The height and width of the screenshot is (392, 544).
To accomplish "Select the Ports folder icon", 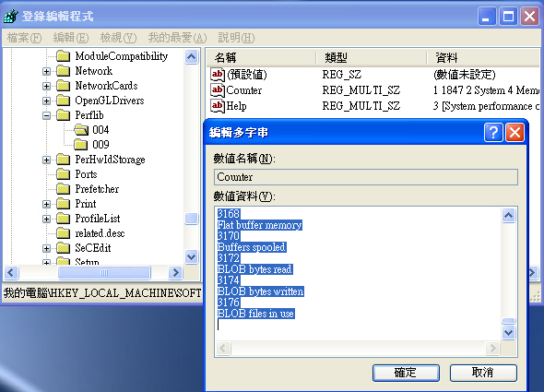I will (x=63, y=174).
